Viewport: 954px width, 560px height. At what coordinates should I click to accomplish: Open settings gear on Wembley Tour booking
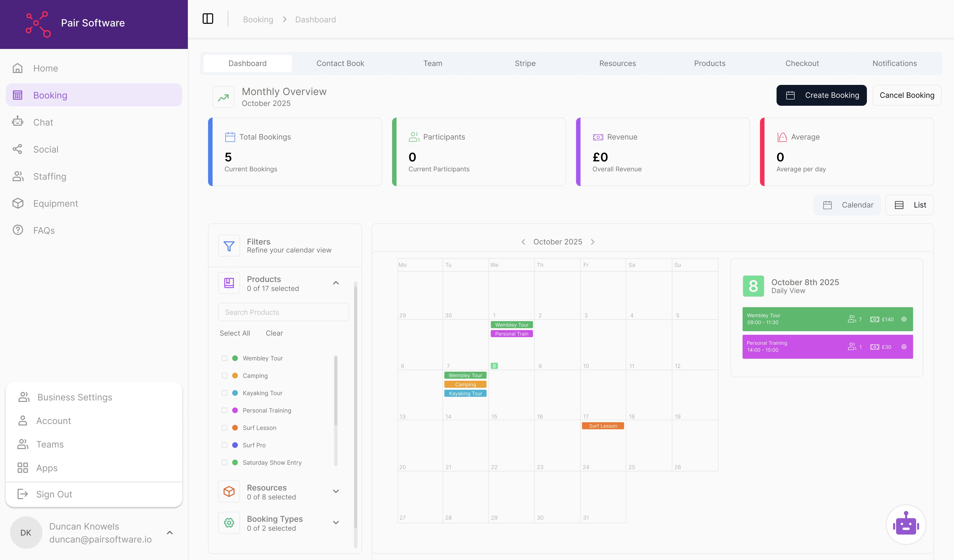pos(904,319)
